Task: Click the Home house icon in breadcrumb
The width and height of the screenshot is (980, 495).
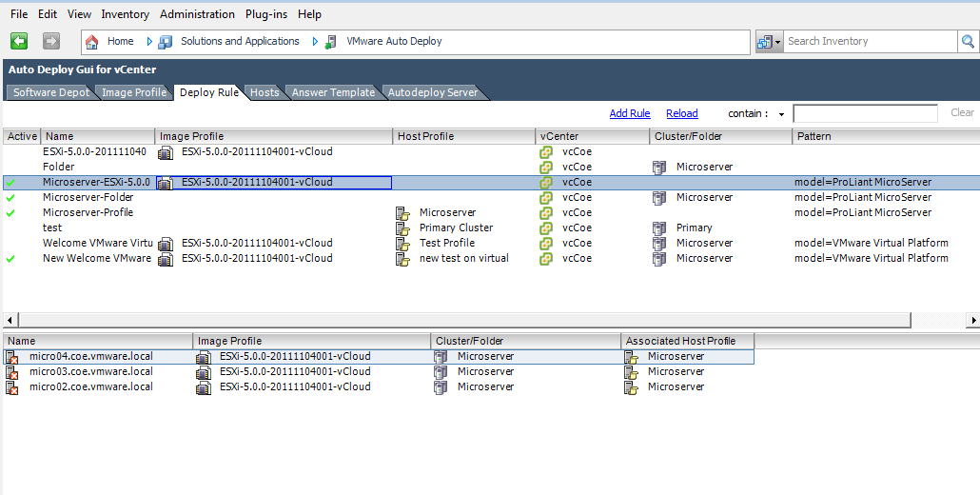Action: pos(92,42)
